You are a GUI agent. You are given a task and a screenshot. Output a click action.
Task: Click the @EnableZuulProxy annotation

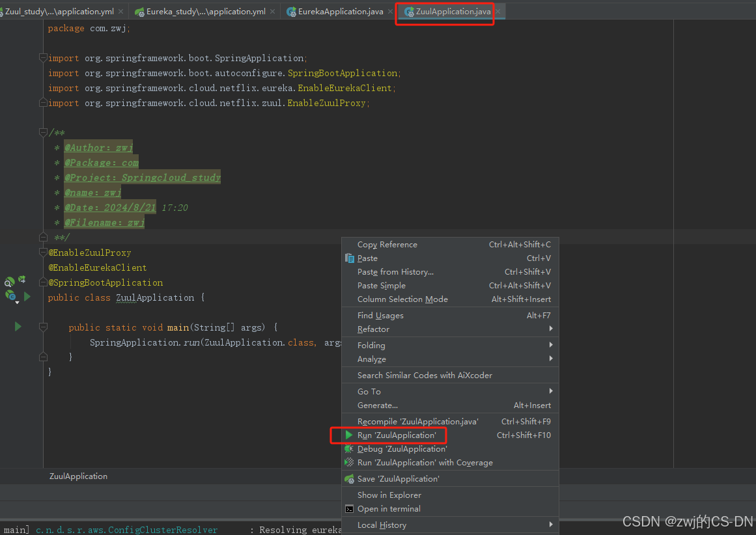pyautogui.click(x=90, y=253)
